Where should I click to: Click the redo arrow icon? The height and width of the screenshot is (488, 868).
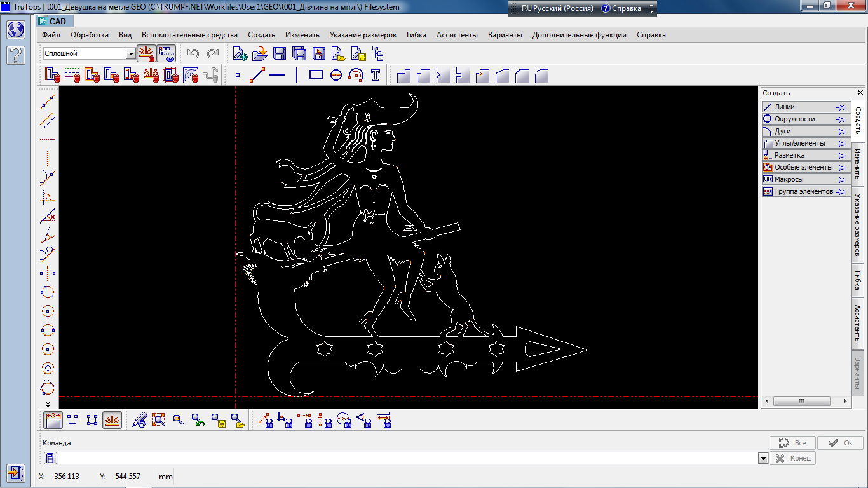tap(213, 53)
